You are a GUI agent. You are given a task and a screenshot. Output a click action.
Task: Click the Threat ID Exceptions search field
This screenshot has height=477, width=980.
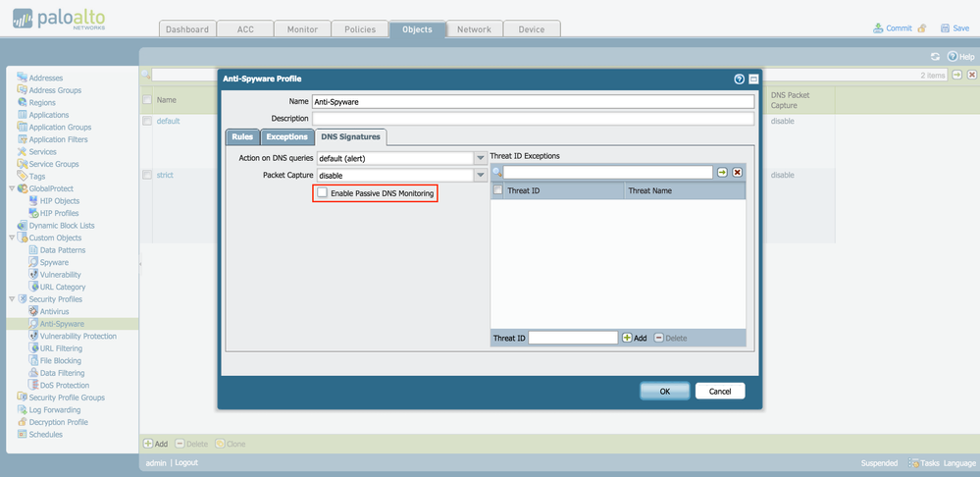click(x=608, y=172)
